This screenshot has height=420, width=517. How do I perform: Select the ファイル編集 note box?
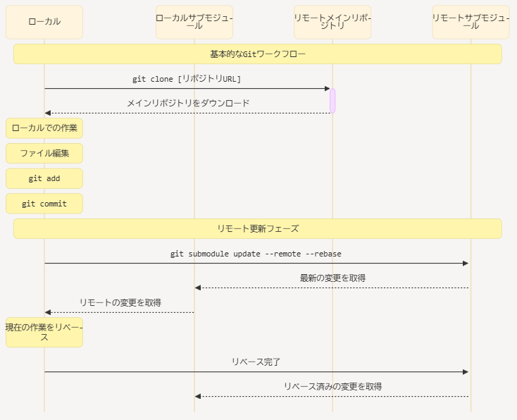coord(44,153)
